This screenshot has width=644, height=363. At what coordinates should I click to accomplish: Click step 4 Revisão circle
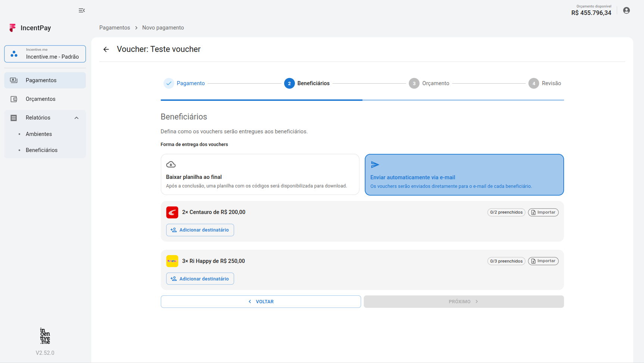point(534,83)
